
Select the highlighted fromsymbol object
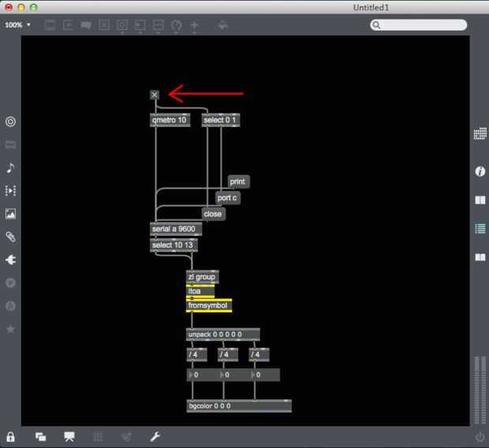[x=209, y=305]
